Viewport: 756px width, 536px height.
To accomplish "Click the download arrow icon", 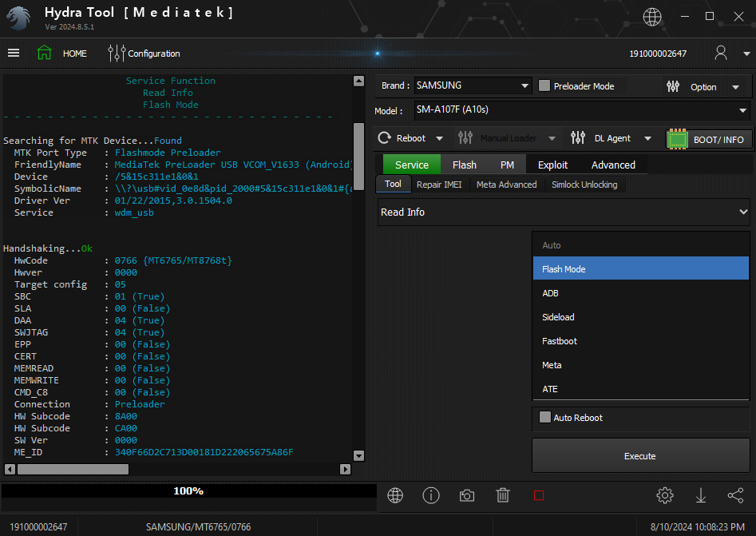I will (701, 495).
